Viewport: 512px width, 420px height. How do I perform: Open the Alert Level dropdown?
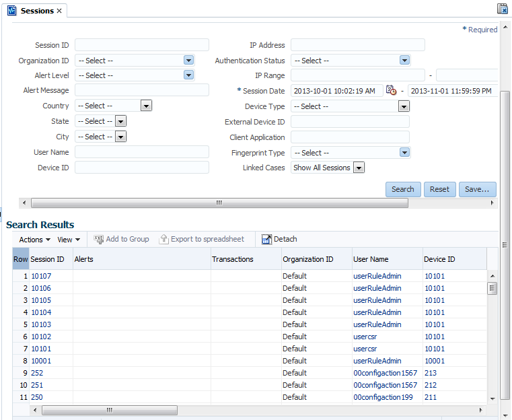click(x=188, y=75)
